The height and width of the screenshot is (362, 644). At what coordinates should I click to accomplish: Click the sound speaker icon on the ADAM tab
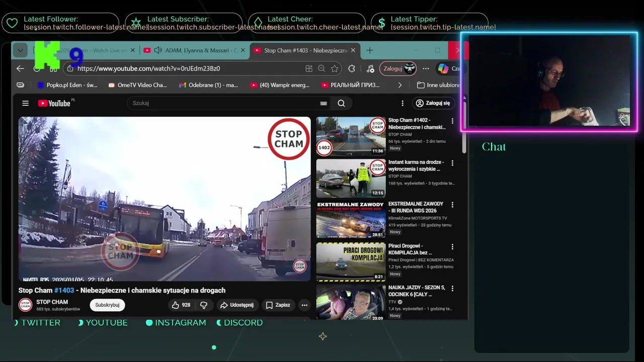(x=158, y=50)
